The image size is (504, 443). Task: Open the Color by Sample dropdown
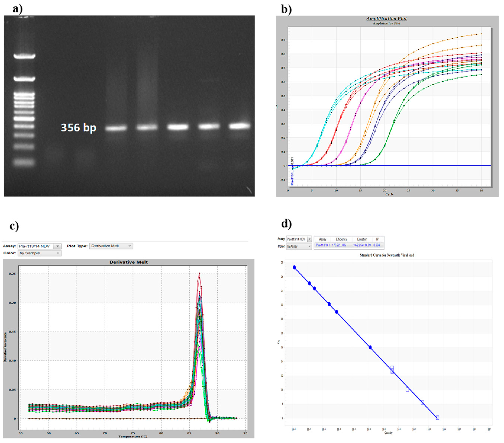coord(39,253)
